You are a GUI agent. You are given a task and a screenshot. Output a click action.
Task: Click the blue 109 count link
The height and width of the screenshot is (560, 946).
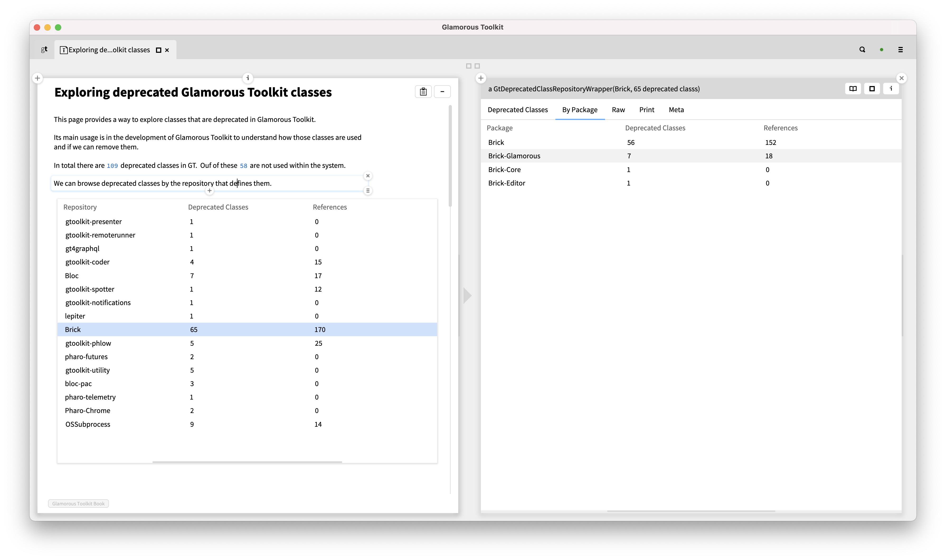pyautogui.click(x=112, y=166)
